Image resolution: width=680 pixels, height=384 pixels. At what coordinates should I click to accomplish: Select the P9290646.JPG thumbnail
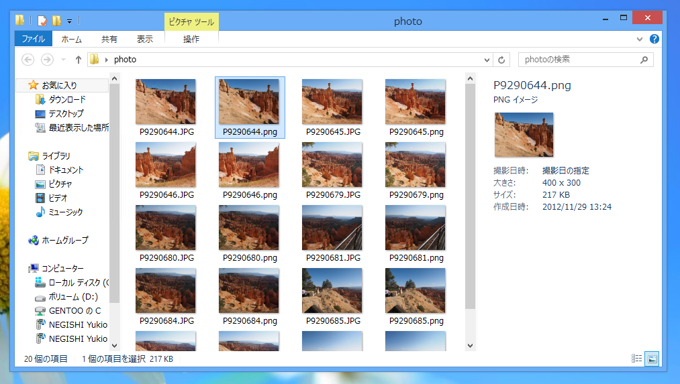[x=166, y=165]
